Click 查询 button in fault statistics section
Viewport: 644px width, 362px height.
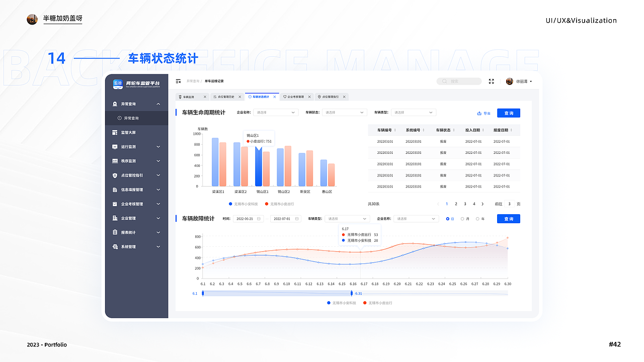509,219
